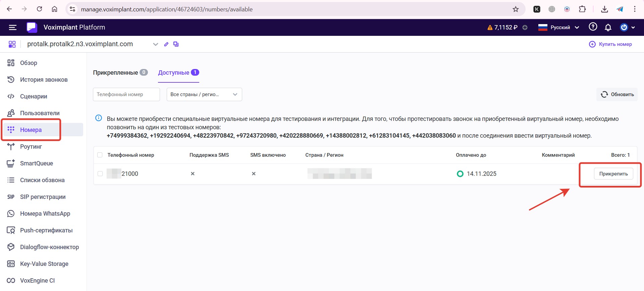
Task: Open the Русский language dropdown
Action: 559,27
